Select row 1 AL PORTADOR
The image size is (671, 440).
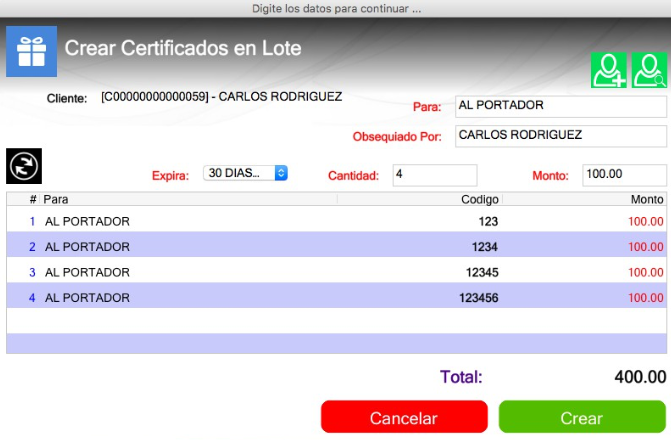click(x=336, y=221)
